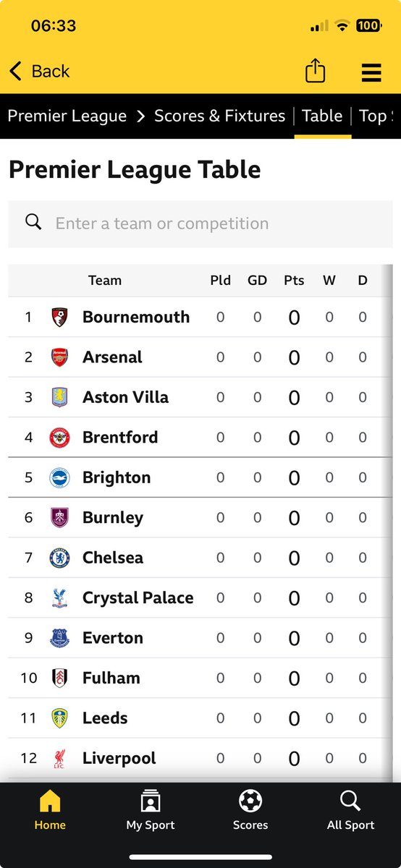Image resolution: width=401 pixels, height=868 pixels.
Task: Open My Sport in bottom bar
Action: pyautogui.click(x=151, y=811)
